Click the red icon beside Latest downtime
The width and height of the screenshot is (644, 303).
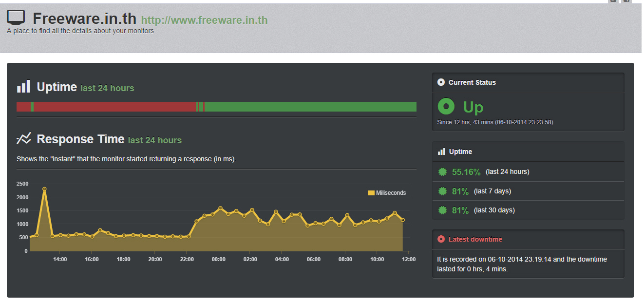click(441, 239)
